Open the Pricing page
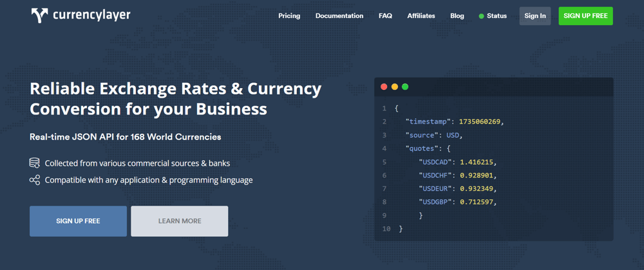 pos(289,16)
